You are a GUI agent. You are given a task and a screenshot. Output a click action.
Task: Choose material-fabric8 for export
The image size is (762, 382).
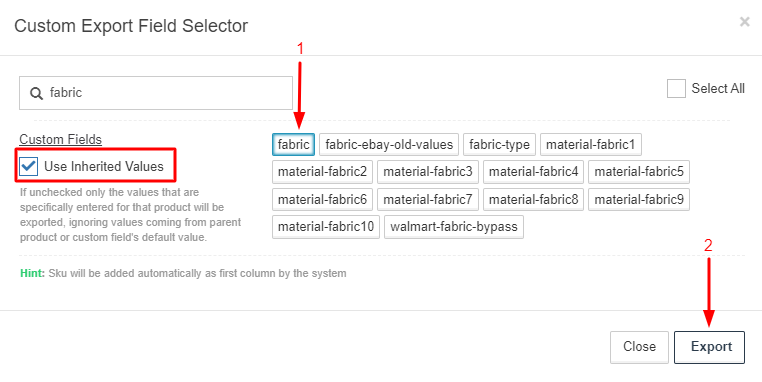point(534,199)
